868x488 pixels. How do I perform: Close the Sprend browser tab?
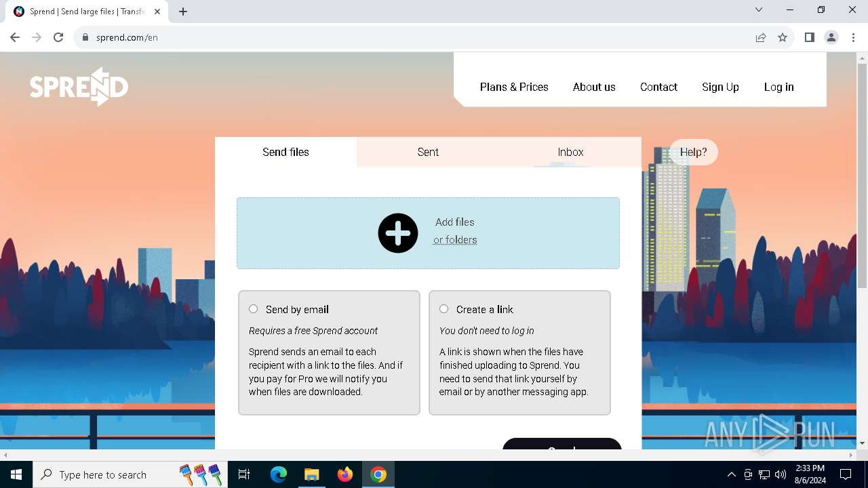(157, 11)
